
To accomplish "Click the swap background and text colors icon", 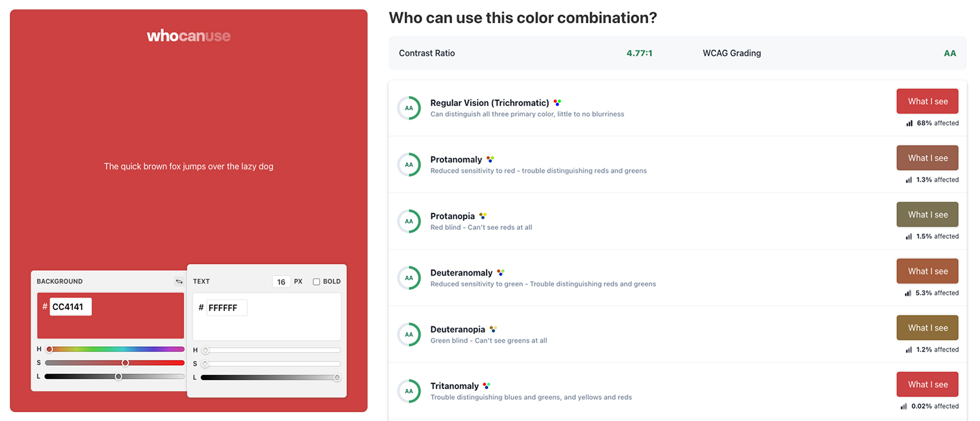I will 179,282.
